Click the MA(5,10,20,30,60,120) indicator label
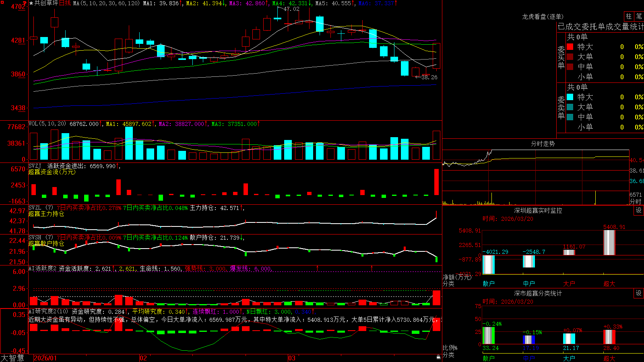 106,3
